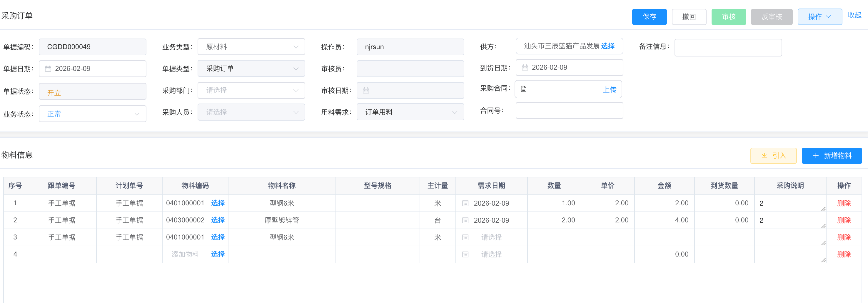This screenshot has height=303, width=868.
Task: Click calendar icon in 单据日期 field
Action: point(48,69)
